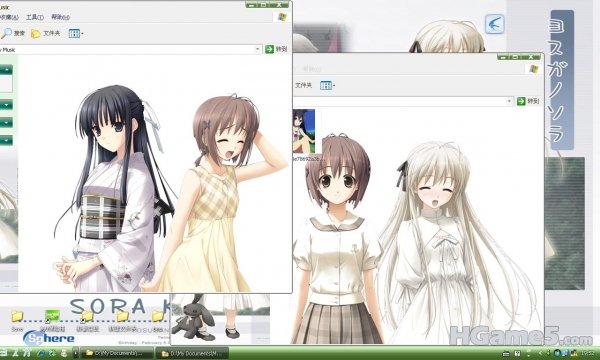Open the 工具(T) Tools menu
The width and height of the screenshot is (600, 360).
(x=35, y=17)
